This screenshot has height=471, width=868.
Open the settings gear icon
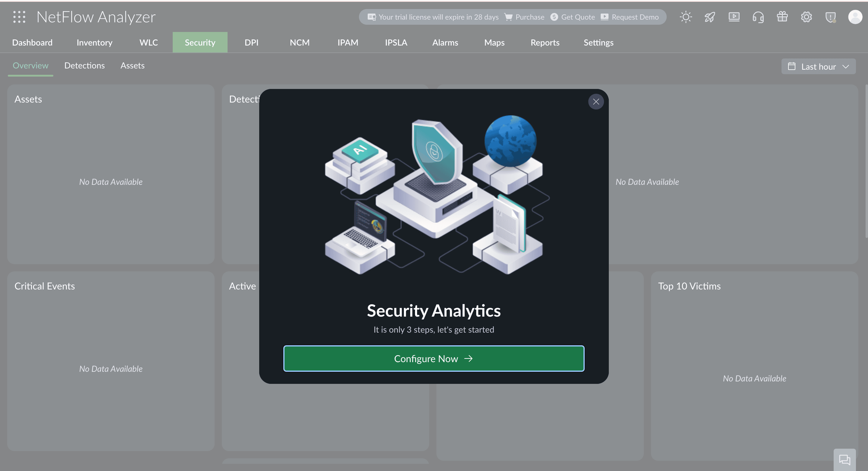pos(806,17)
